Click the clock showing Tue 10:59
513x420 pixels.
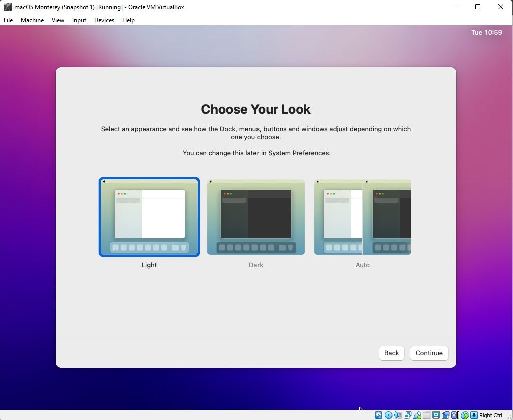pyautogui.click(x=486, y=32)
